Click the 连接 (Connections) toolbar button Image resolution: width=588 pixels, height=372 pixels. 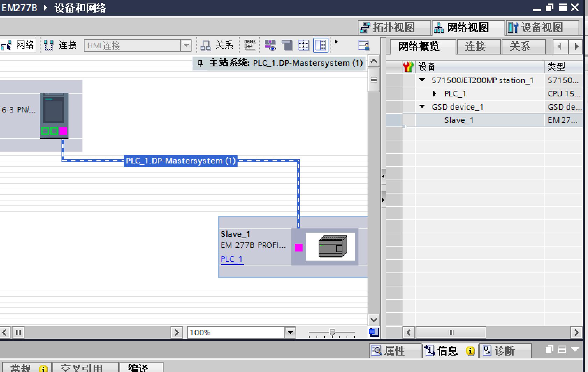coord(60,45)
